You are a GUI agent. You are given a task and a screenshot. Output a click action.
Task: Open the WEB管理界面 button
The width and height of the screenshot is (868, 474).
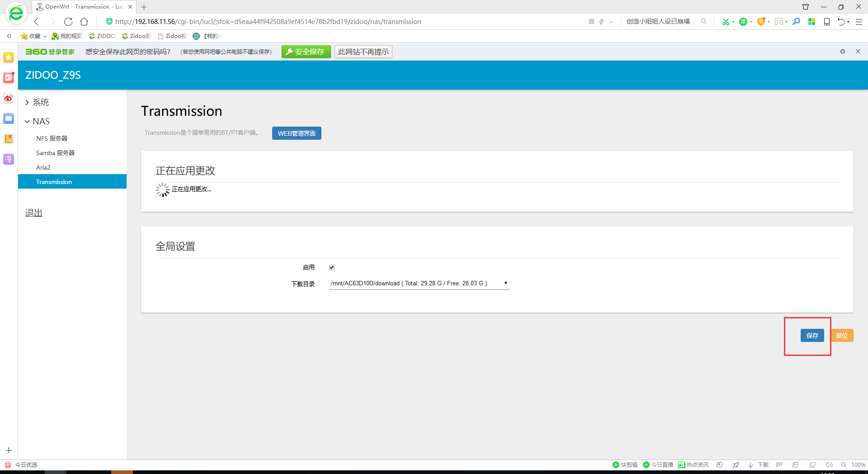pyautogui.click(x=297, y=133)
